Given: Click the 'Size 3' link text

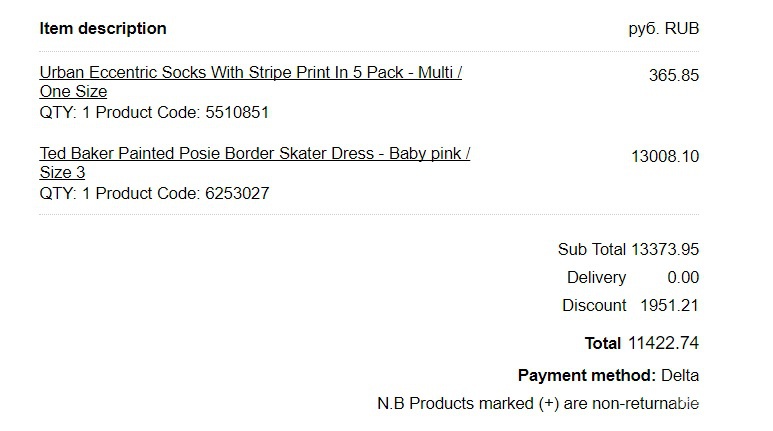Looking at the screenshot, I should point(62,173).
